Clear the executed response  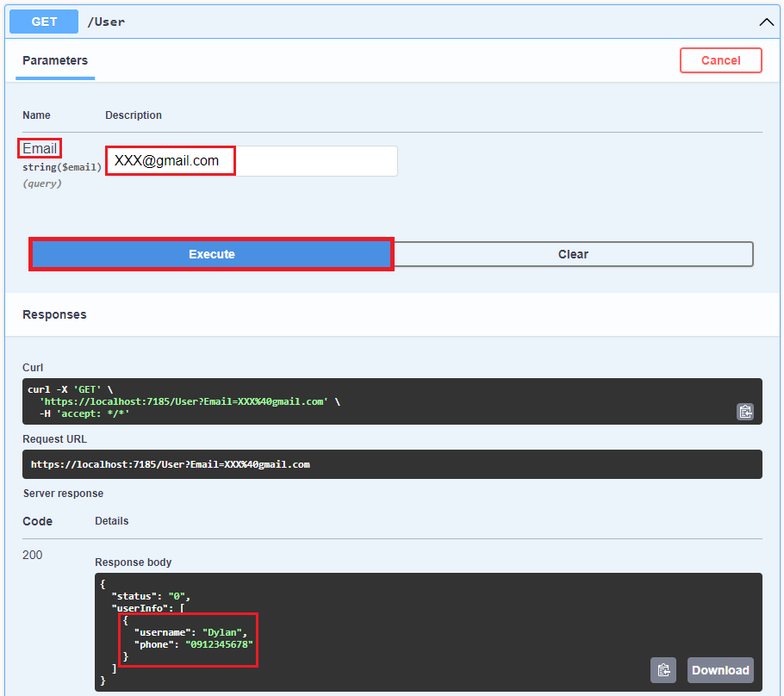pyautogui.click(x=573, y=254)
